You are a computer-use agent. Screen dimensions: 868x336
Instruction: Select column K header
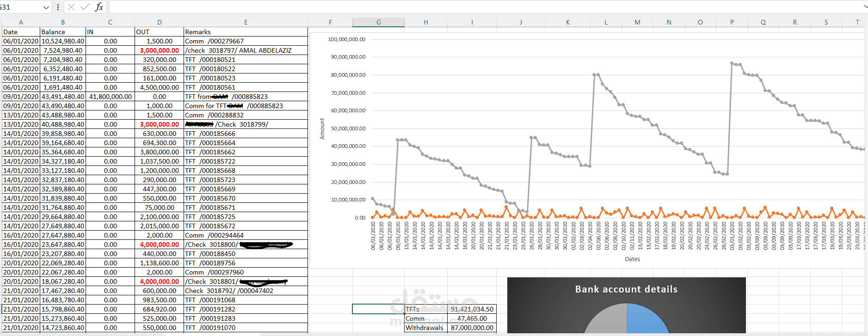tap(568, 22)
